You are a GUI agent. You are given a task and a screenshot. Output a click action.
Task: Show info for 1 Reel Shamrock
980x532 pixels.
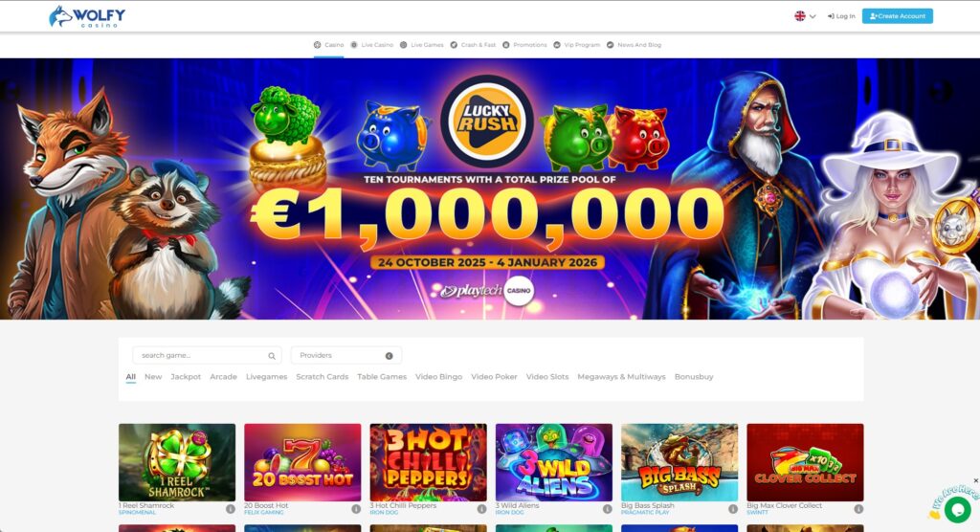point(230,509)
